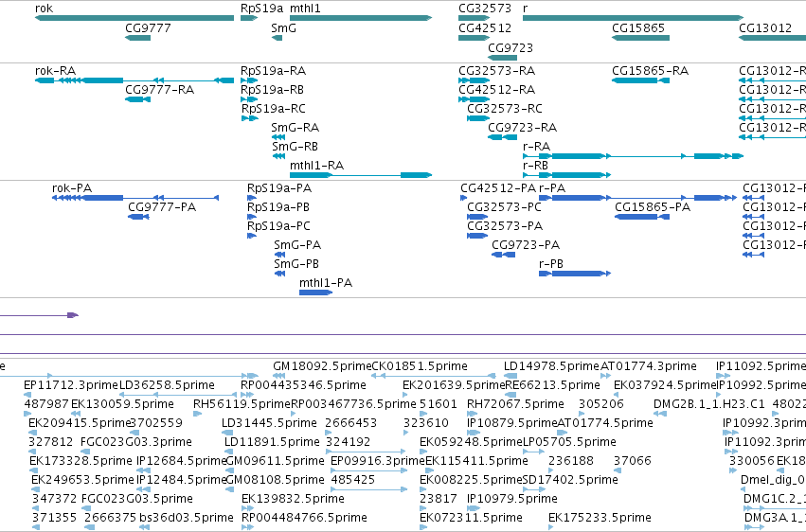This screenshot has height=532, width=806.
Task: Click the bs36d03.5prime EST label
Action: coord(186,518)
